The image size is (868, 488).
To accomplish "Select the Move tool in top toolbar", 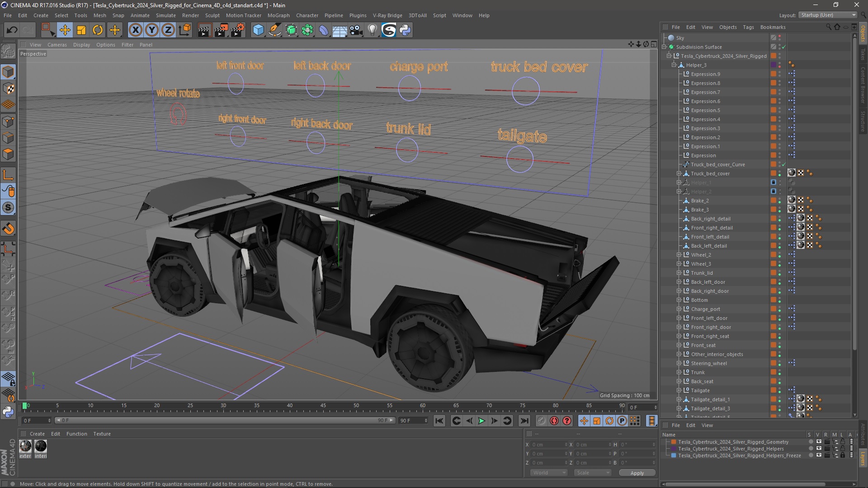I will [65, 30].
